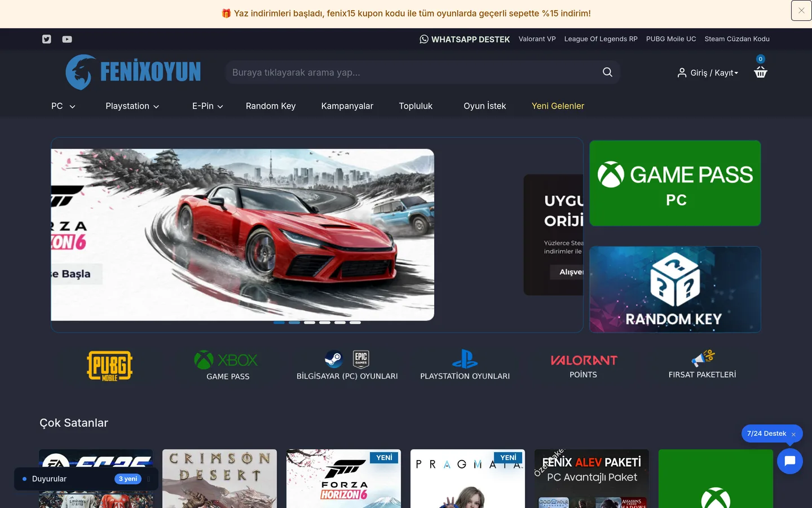Open WhatsApp Destek link
812x508 pixels.
465,39
